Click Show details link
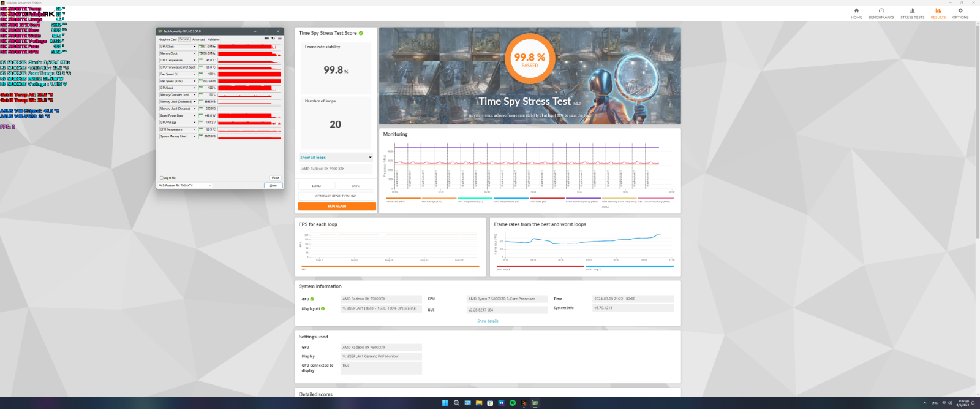The height and width of the screenshot is (409, 980). click(x=488, y=321)
